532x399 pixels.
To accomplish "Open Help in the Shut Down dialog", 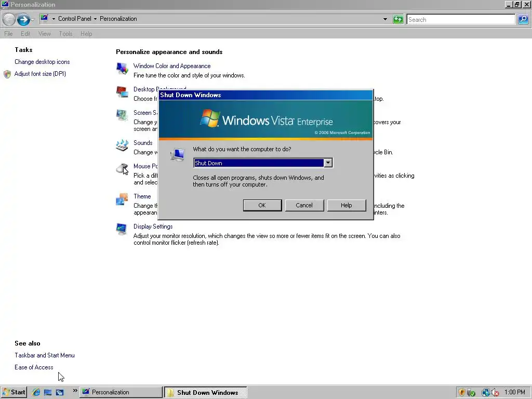I will pos(347,205).
